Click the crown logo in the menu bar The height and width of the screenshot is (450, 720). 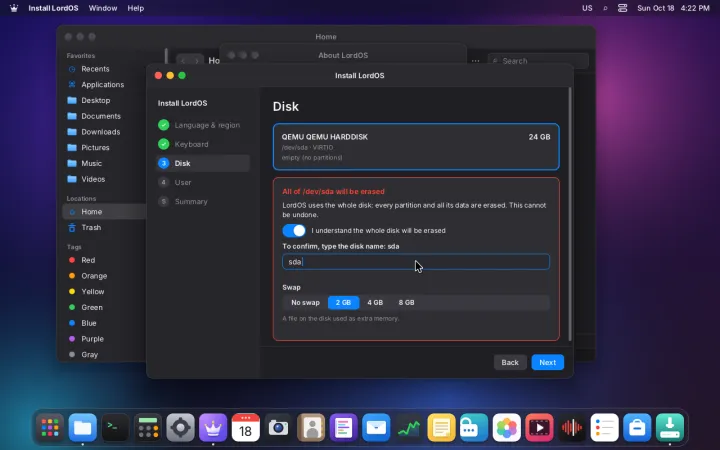pos(14,8)
